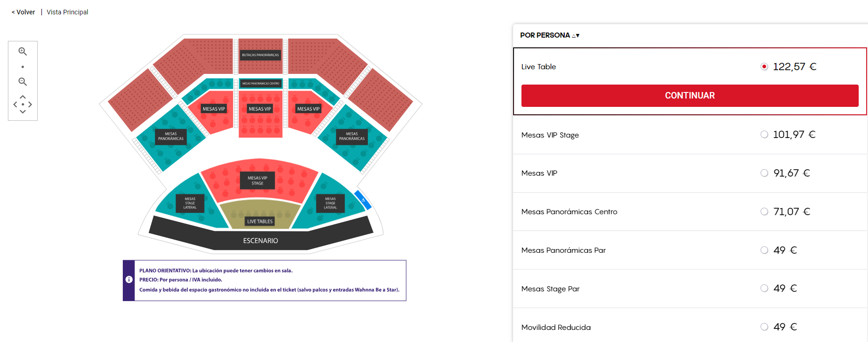Open the Vista Principal link
This screenshot has width=868, height=342.
coord(67,12)
